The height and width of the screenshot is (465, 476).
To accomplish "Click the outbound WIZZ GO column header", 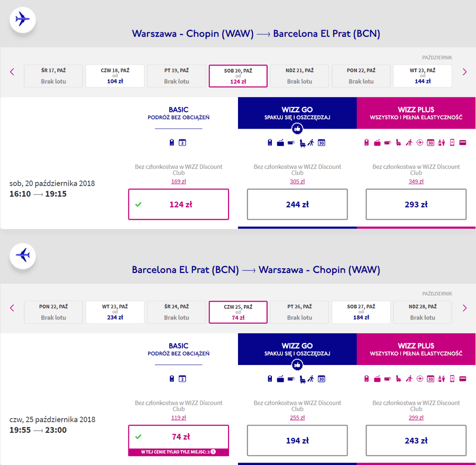I will [x=297, y=113].
